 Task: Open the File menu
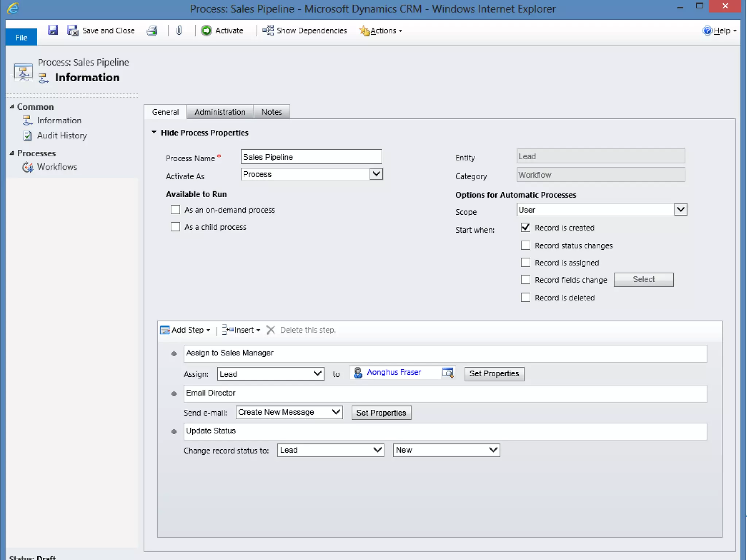(x=22, y=38)
